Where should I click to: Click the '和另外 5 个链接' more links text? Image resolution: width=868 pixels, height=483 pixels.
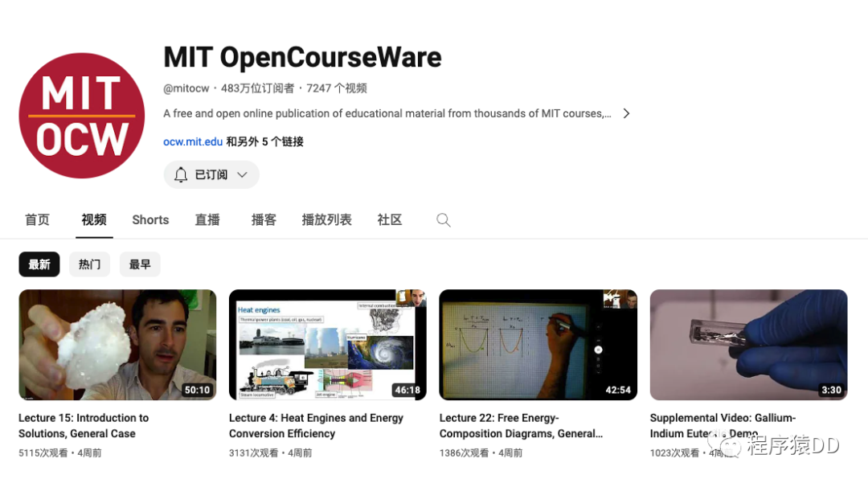click(264, 141)
